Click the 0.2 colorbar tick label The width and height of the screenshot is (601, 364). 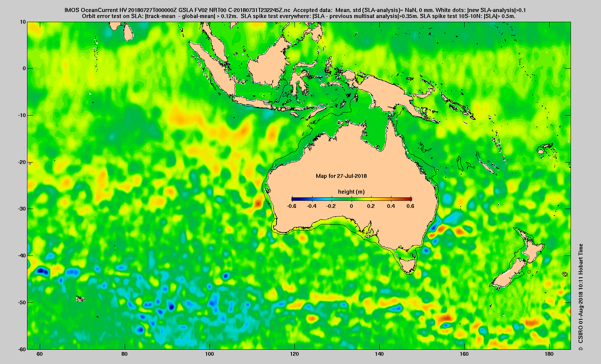pos(371,206)
